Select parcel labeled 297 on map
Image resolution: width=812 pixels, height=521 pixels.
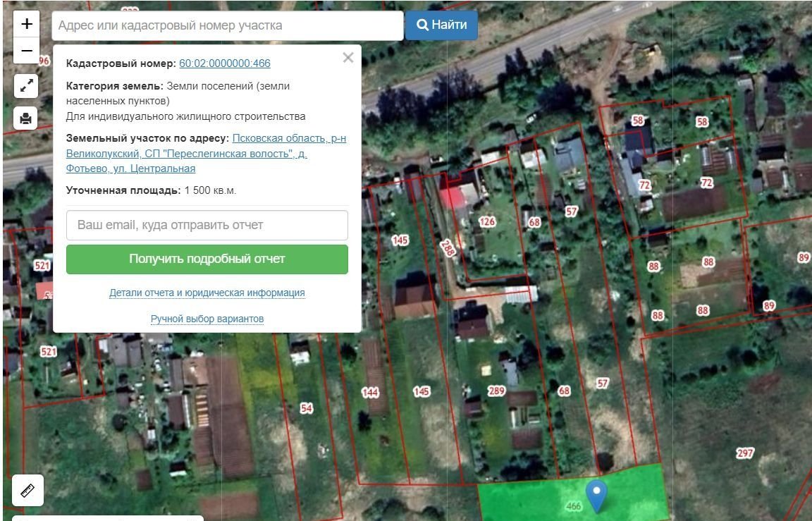click(745, 453)
